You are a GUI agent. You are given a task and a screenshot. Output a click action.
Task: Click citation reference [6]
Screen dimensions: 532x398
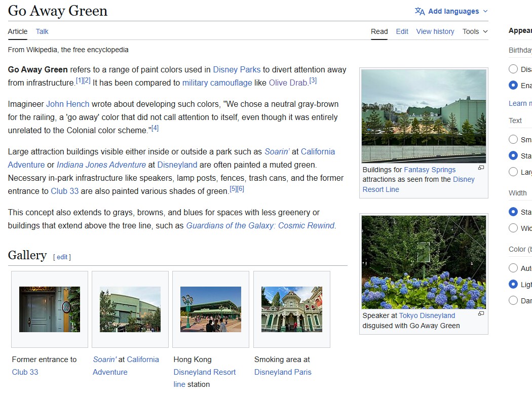[x=241, y=188]
